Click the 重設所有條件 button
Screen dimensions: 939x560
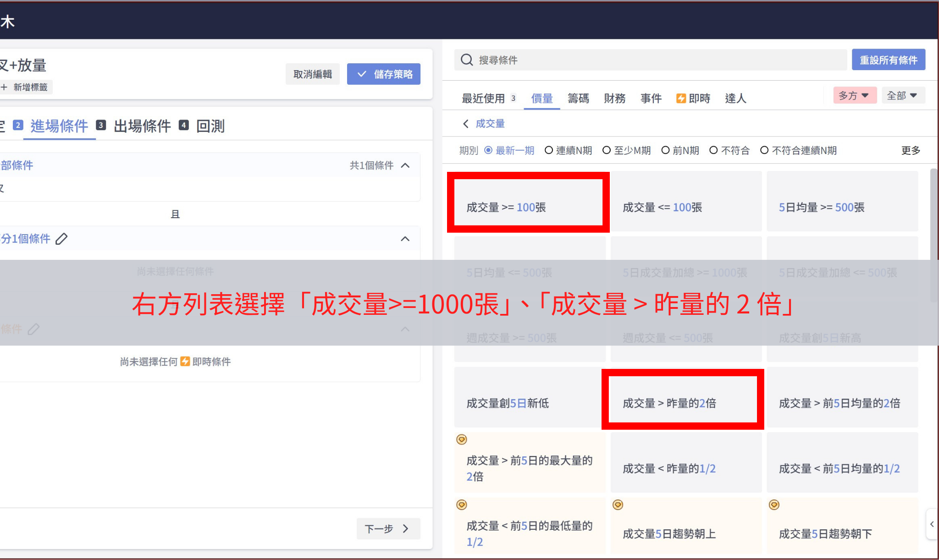(x=888, y=60)
